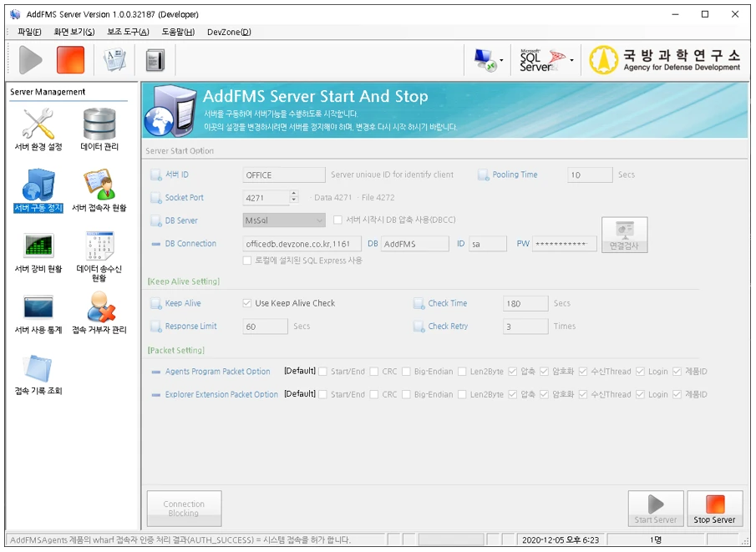Screen dimensions: 756x552
Task: Click the 서버 ID label icon
Action: click(155, 175)
